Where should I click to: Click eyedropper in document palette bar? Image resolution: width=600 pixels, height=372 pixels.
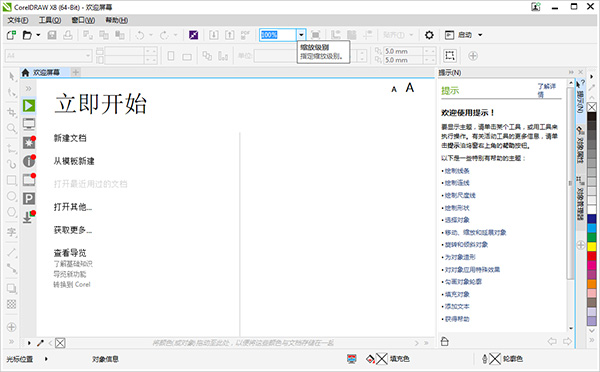[40, 343]
